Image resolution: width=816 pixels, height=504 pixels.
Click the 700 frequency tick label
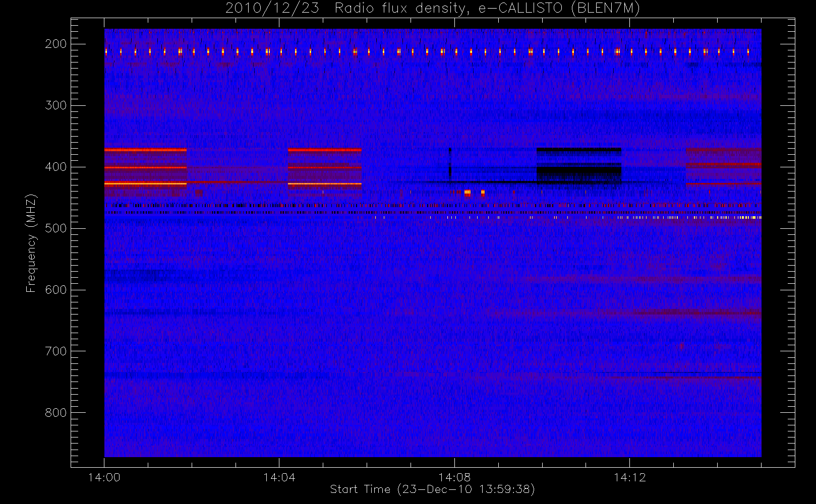tap(56, 351)
